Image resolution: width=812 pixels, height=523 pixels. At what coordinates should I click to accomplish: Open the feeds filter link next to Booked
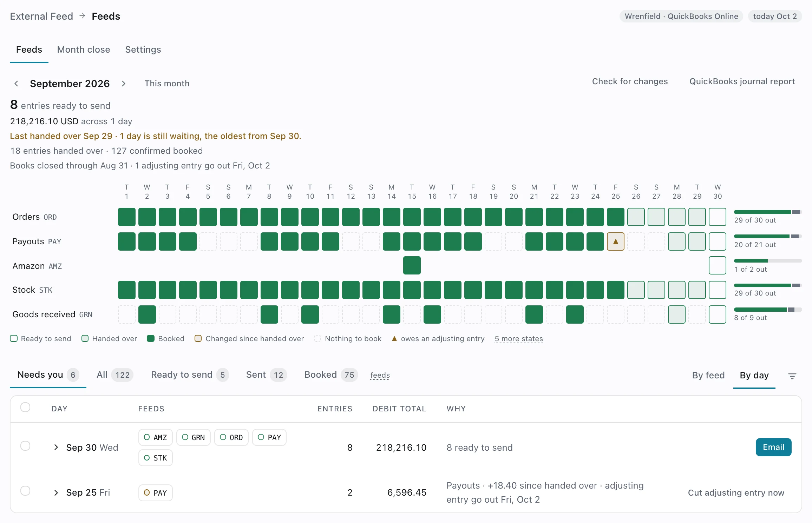pos(380,375)
